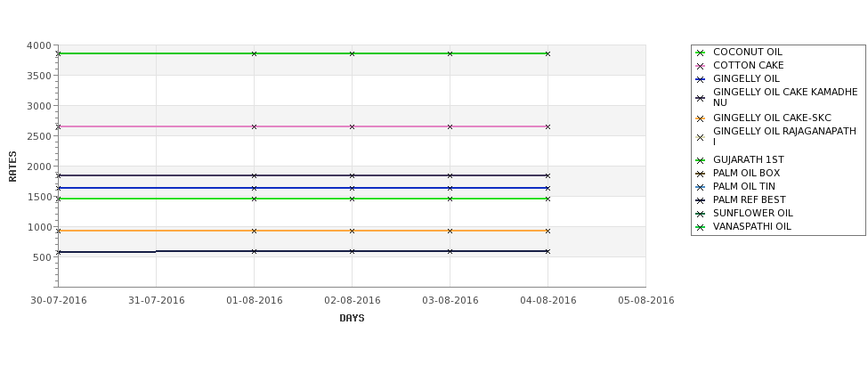Click the COTTON CAKE pink legend marker
Screen dimensions: 868x382
point(701,66)
